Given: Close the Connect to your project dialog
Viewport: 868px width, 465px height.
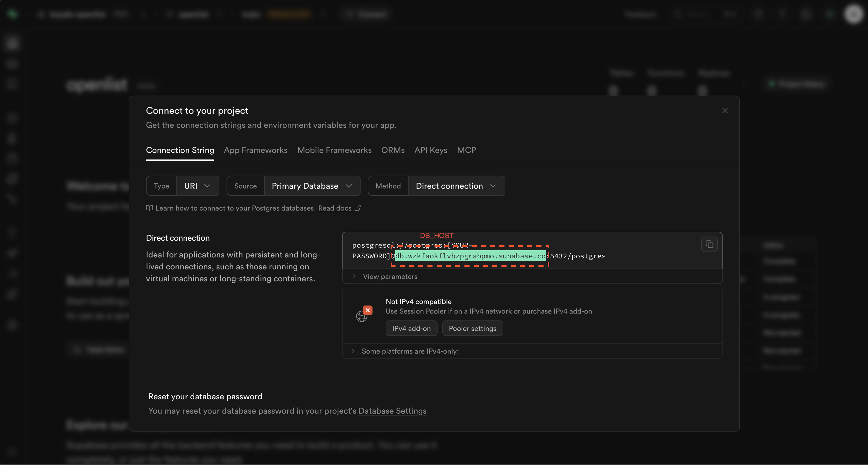Looking at the screenshot, I should pyautogui.click(x=725, y=111).
